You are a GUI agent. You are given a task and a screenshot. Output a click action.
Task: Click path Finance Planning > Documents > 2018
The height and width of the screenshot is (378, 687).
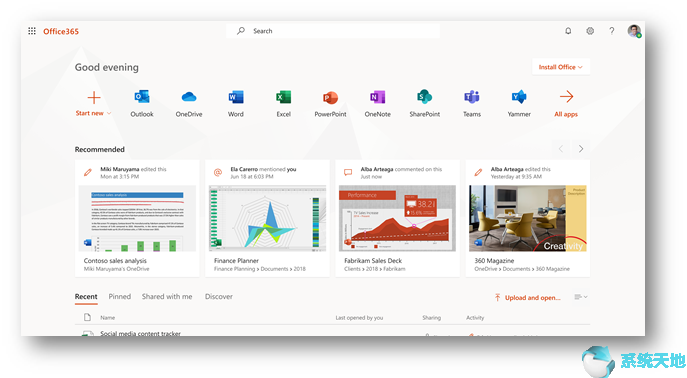[x=260, y=269]
